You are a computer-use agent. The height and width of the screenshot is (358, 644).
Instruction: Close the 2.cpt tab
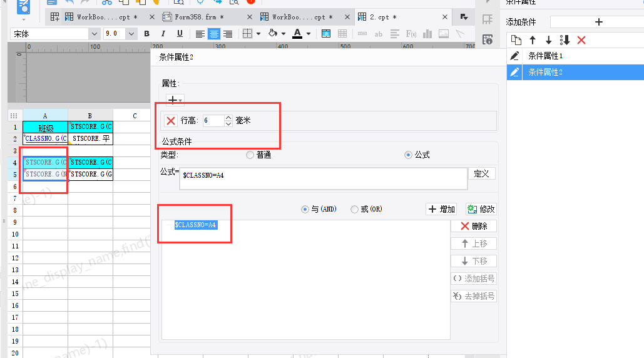pyautogui.click(x=445, y=17)
